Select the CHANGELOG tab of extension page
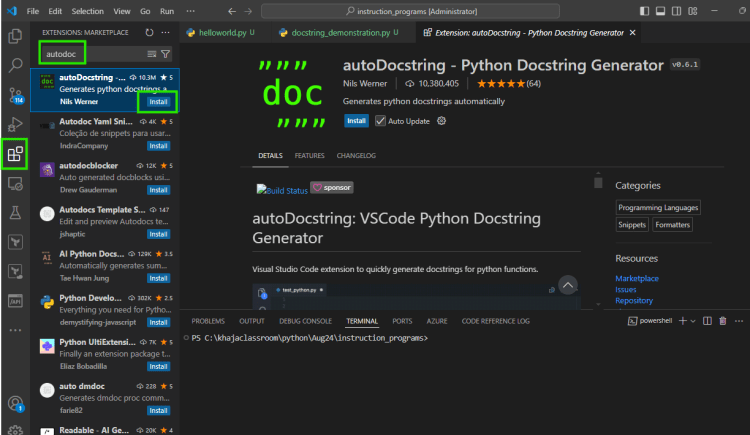750x435 pixels. 356,156
